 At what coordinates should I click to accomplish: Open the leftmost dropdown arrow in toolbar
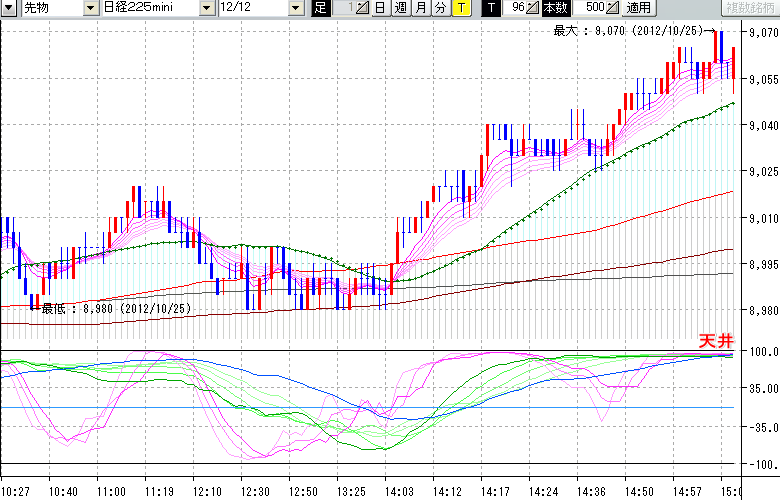(9, 8)
